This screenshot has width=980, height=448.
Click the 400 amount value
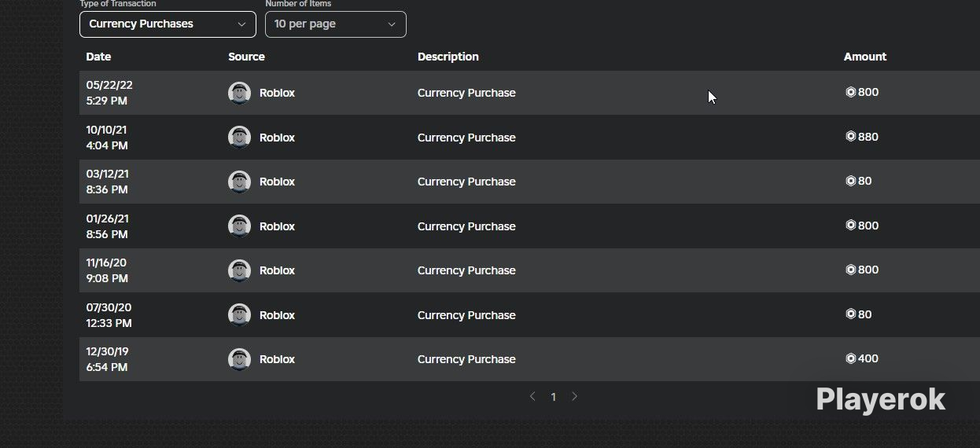point(868,358)
